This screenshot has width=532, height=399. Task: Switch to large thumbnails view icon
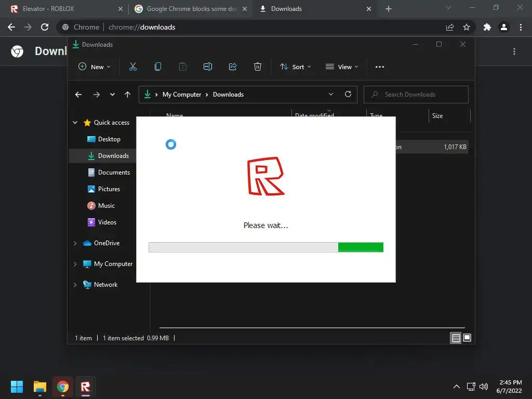click(x=467, y=338)
